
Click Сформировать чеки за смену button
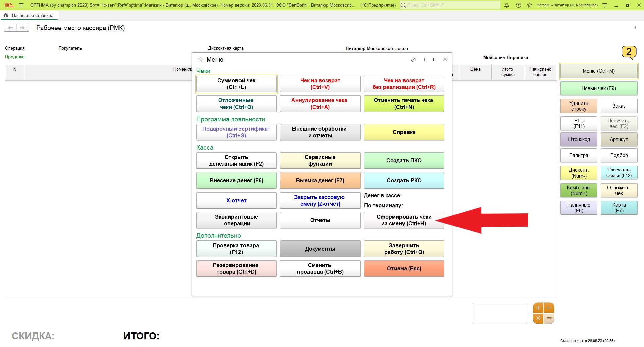[404, 220]
